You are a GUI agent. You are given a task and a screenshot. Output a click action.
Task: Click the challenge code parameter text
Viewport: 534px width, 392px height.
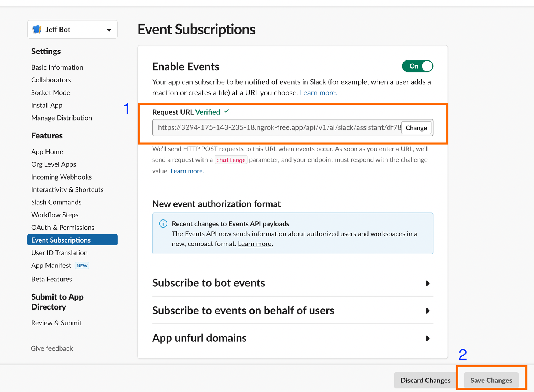pyautogui.click(x=231, y=160)
